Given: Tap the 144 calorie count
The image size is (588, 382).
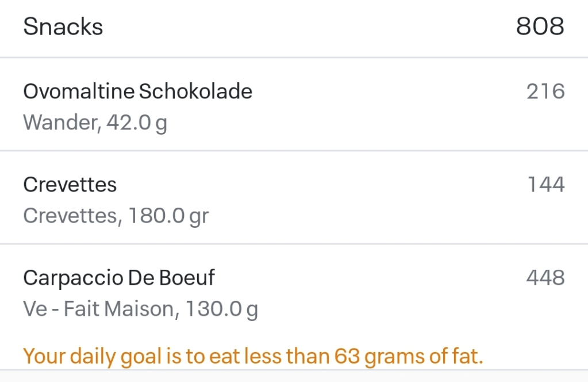Looking at the screenshot, I should (546, 185).
